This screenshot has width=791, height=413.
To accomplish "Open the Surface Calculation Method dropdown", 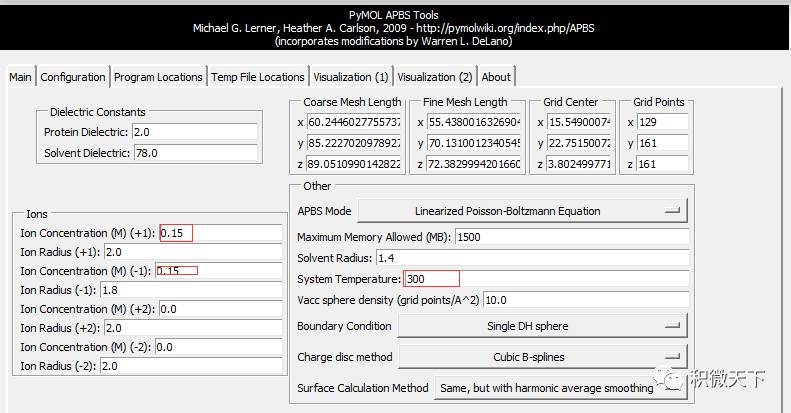I will (560, 388).
